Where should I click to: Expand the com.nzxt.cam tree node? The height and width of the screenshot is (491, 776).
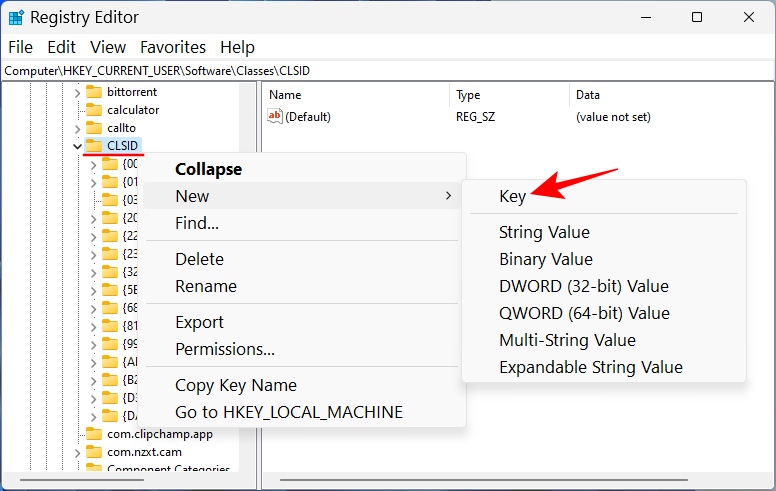click(78, 452)
